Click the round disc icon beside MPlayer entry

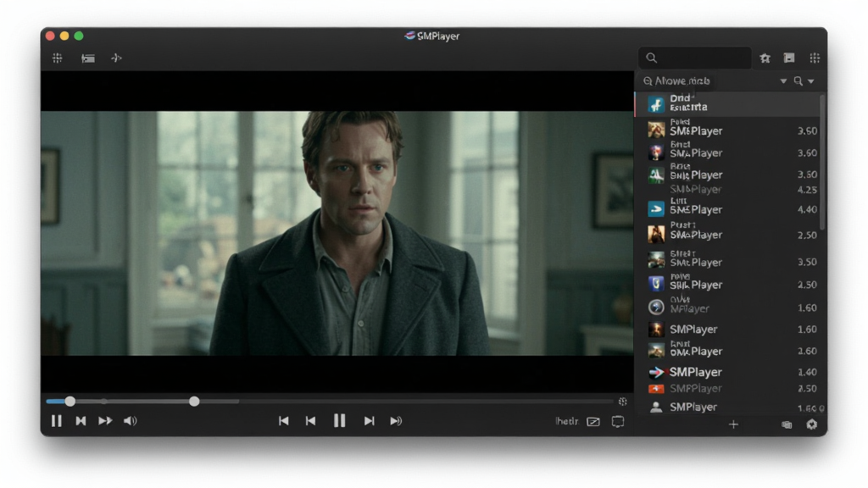click(x=656, y=307)
